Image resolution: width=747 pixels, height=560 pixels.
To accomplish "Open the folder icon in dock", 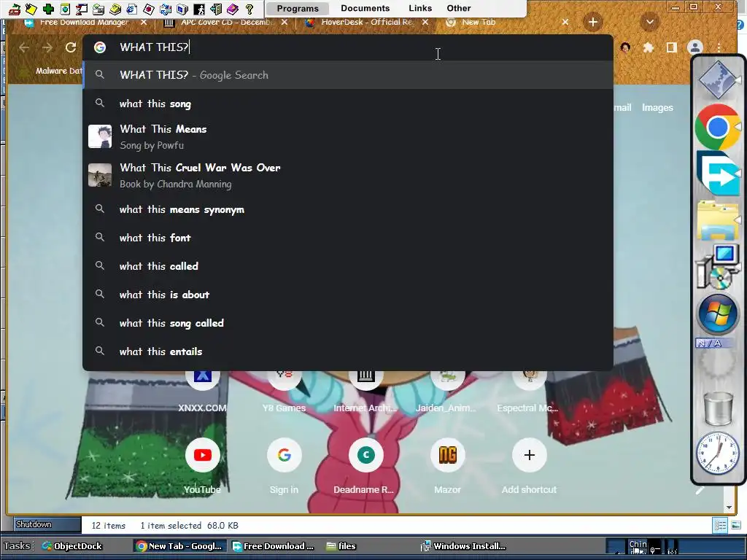I will tap(718, 220).
